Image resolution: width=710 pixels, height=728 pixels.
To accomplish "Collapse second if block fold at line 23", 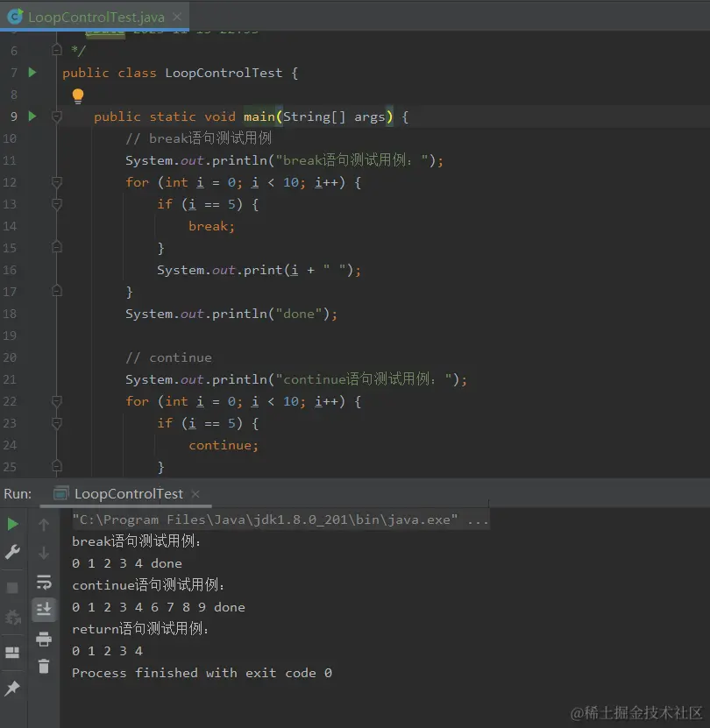I will point(57,423).
